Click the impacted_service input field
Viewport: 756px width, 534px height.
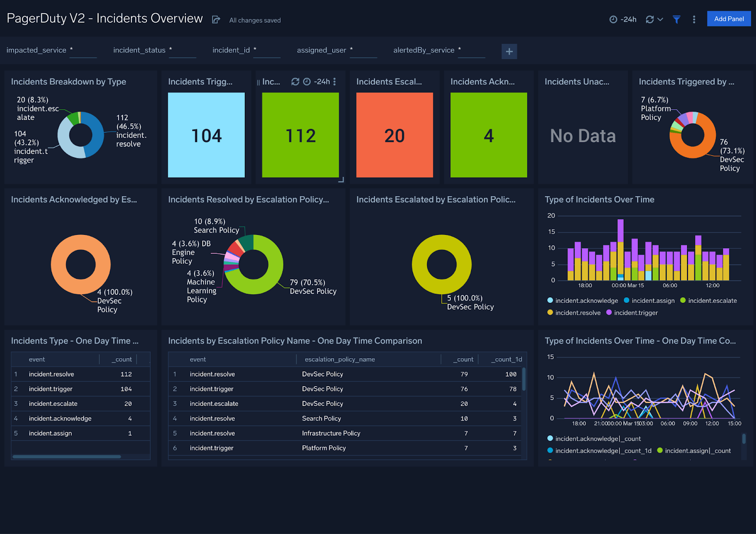pos(83,50)
